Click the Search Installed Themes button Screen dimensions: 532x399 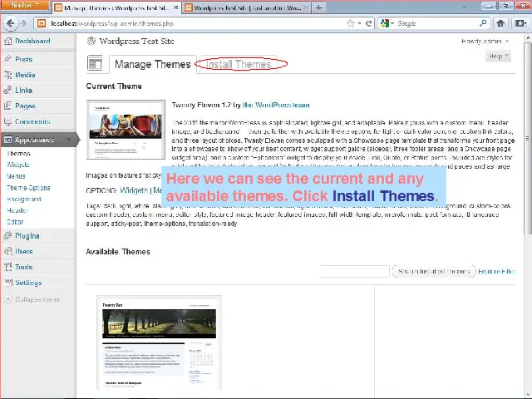(x=434, y=271)
